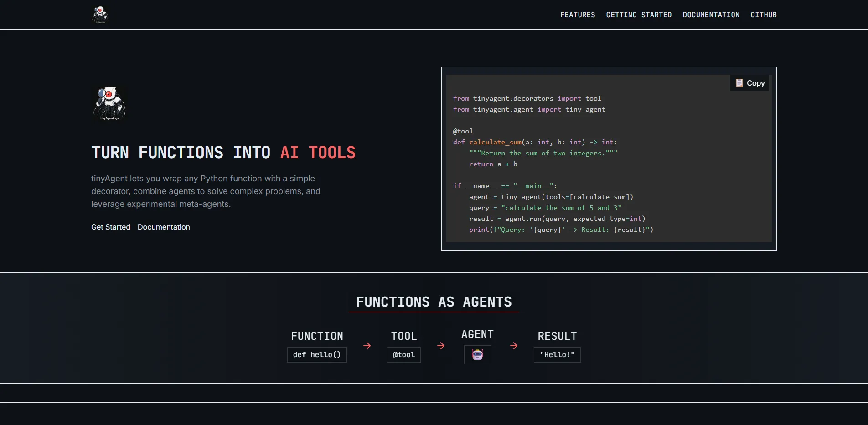Click the Get Started link

(x=110, y=227)
